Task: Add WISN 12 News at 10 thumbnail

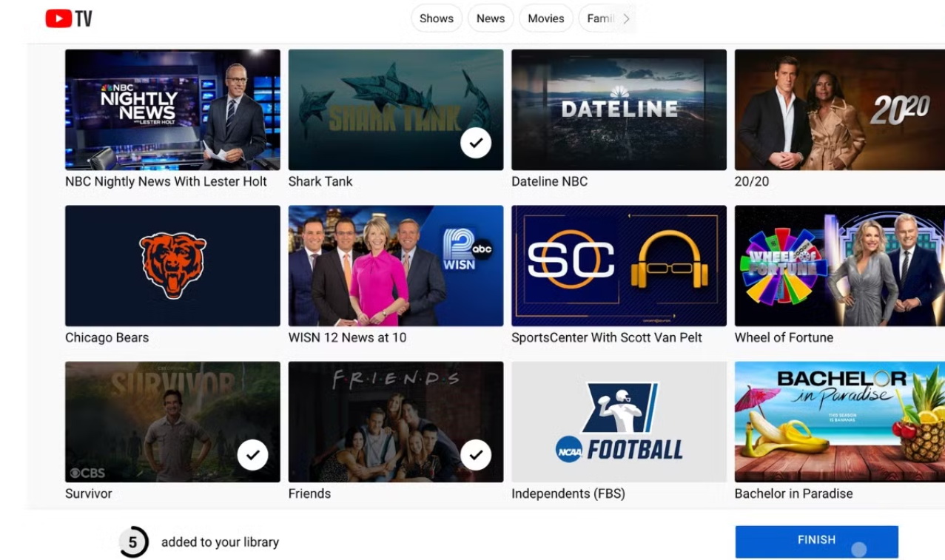Action: pyautogui.click(x=396, y=266)
